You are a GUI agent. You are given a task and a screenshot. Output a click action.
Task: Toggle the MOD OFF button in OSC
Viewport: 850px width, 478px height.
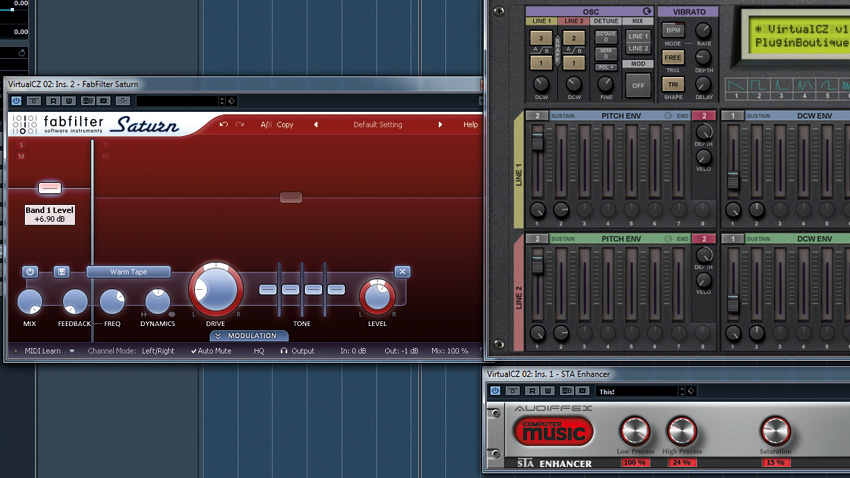(x=638, y=86)
